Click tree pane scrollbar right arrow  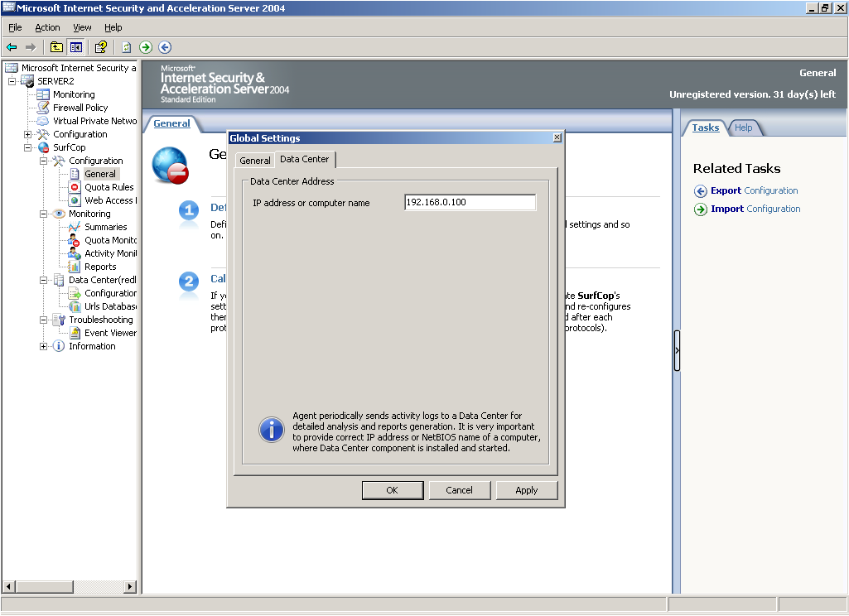point(130,587)
